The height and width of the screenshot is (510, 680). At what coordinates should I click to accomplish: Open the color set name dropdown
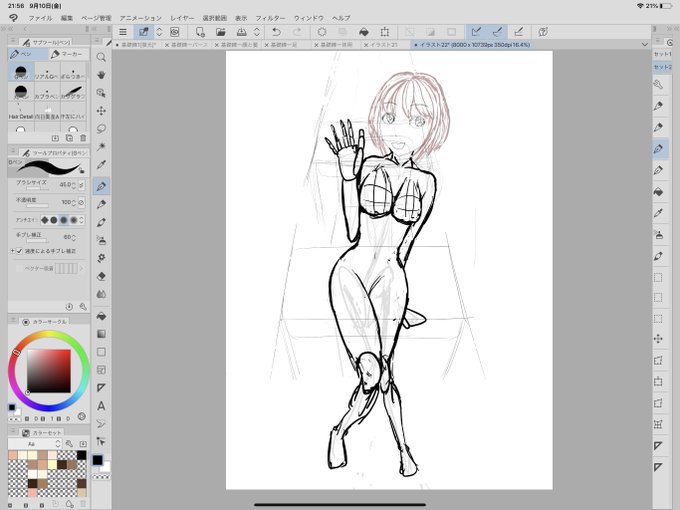coord(35,444)
